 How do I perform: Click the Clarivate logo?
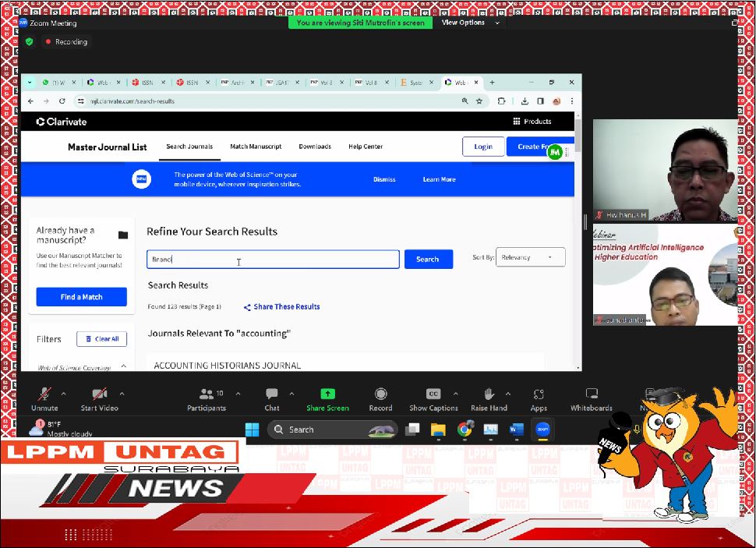[x=62, y=122]
